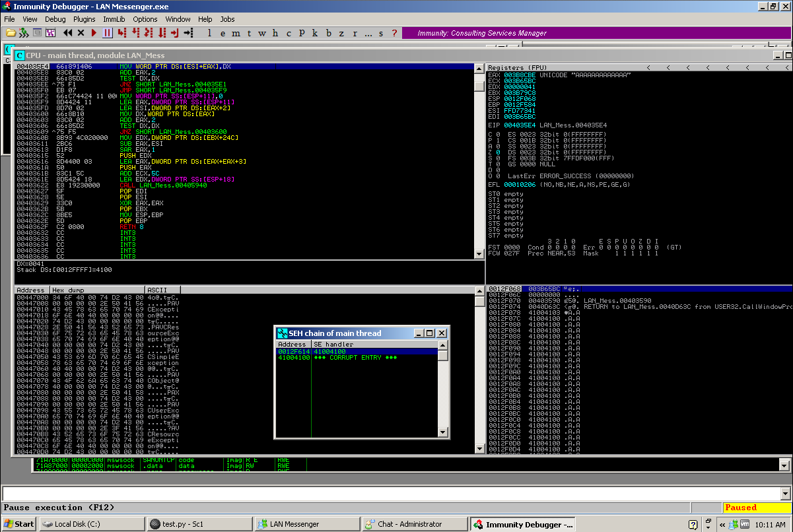Show Patches via 'p' toolbar button

pos(301,32)
